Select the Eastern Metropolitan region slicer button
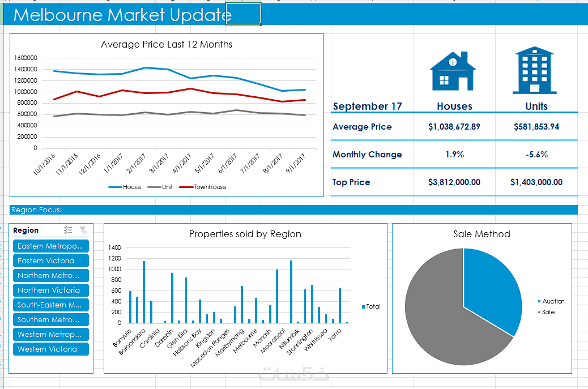588x389 pixels. point(51,246)
